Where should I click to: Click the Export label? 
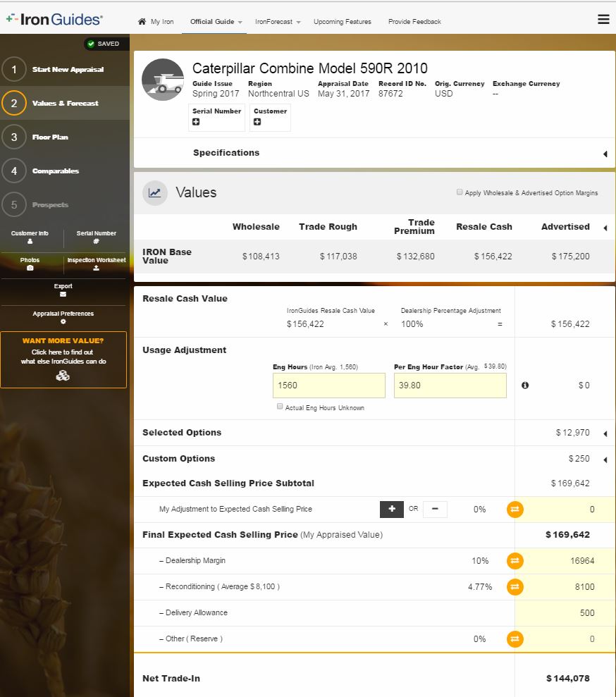click(x=63, y=286)
